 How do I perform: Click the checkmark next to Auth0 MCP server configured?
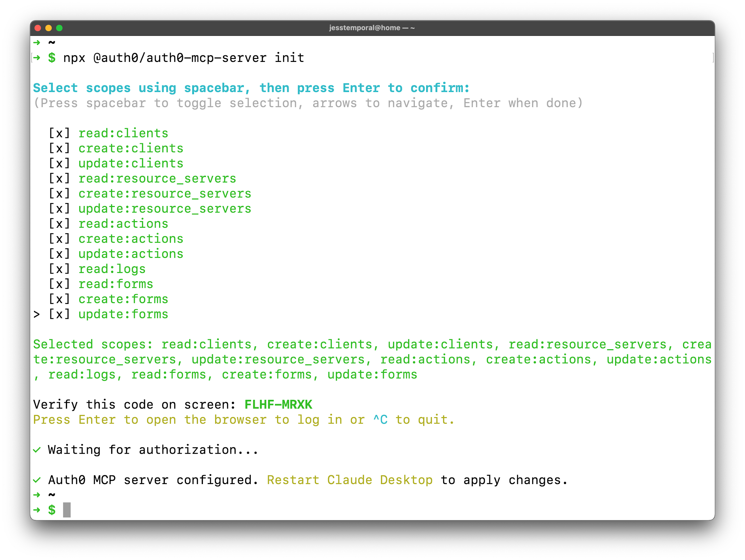tap(37, 480)
